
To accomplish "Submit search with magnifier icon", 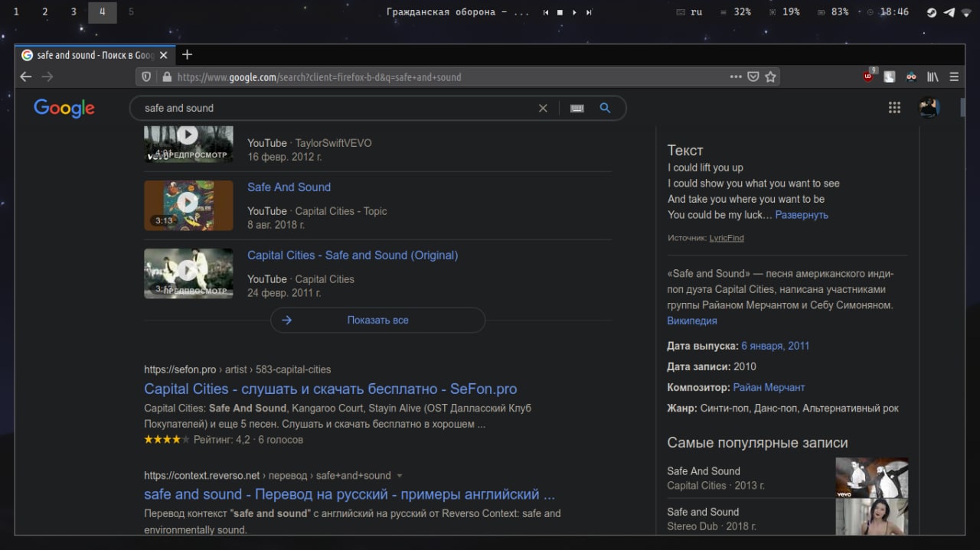I will coord(605,108).
